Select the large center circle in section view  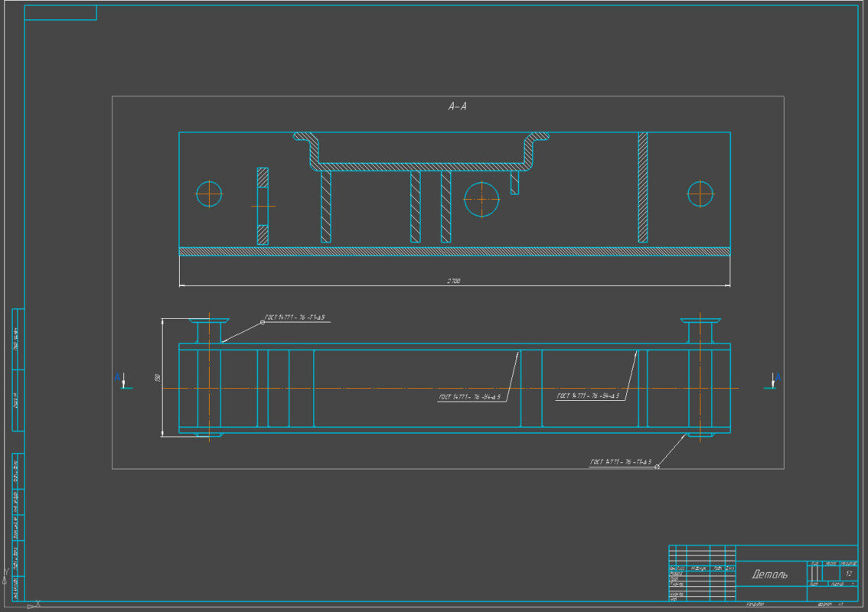point(481,199)
